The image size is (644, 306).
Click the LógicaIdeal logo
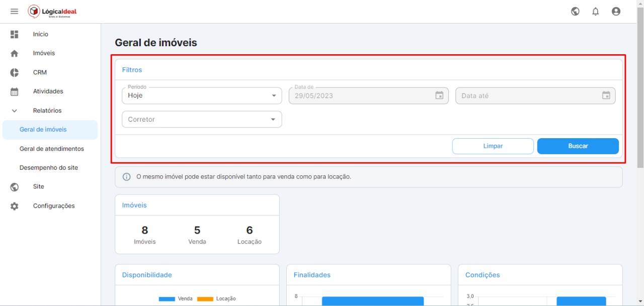click(x=53, y=12)
